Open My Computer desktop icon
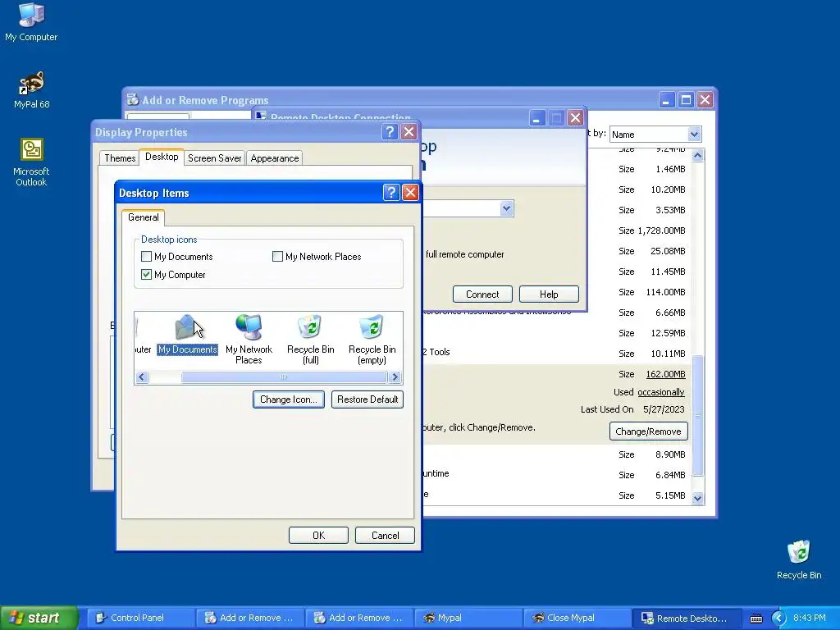The width and height of the screenshot is (840, 630). click(x=31, y=22)
